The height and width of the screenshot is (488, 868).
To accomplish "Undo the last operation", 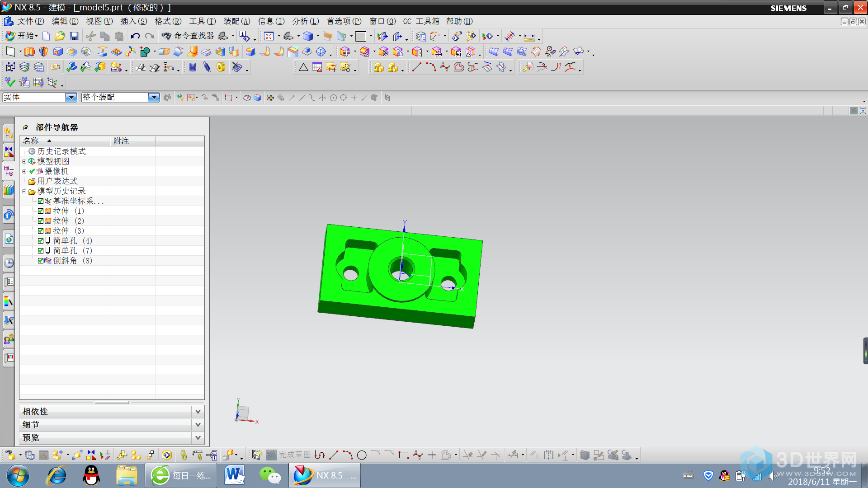I will coord(135,36).
